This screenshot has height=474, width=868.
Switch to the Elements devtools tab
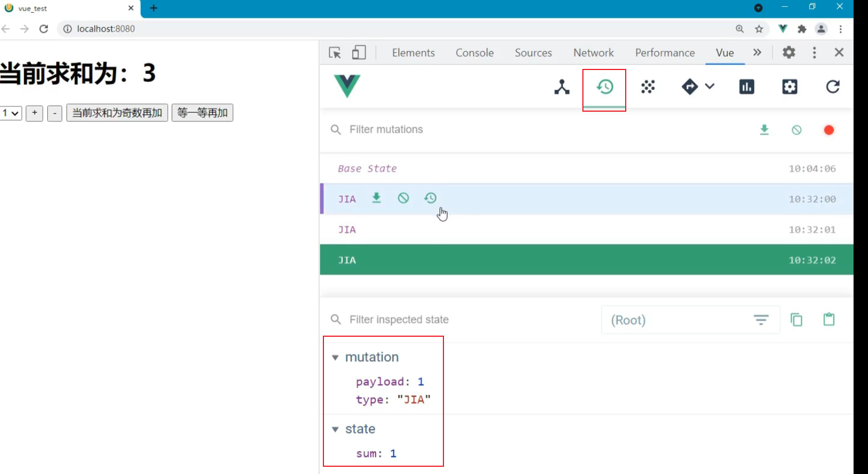click(x=413, y=53)
